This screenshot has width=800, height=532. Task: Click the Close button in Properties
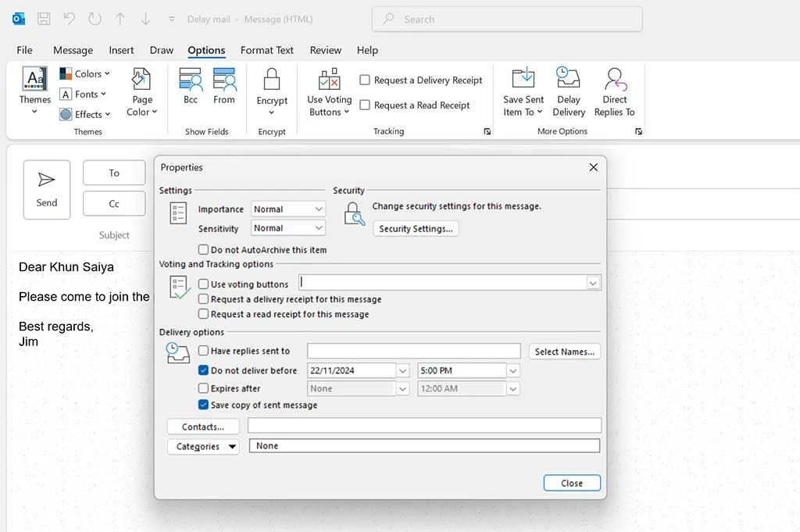tap(572, 483)
